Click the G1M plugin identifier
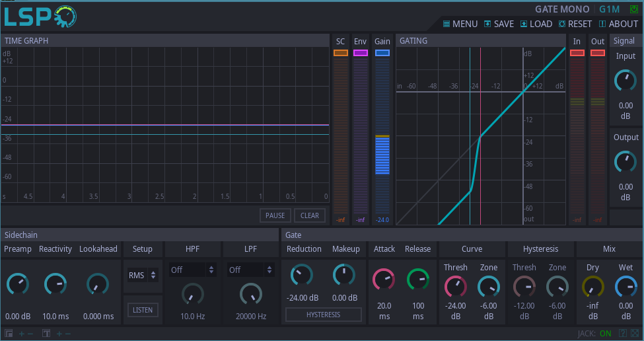644x341 pixels. tap(609, 9)
